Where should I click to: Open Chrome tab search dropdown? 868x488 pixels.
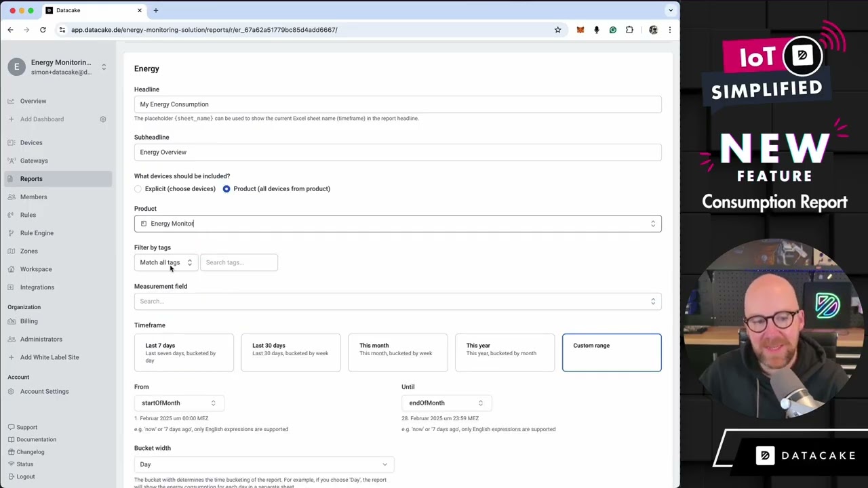(x=670, y=10)
